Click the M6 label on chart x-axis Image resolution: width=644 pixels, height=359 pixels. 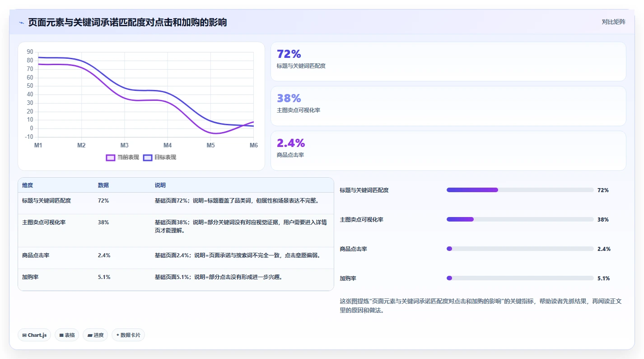[x=254, y=145]
